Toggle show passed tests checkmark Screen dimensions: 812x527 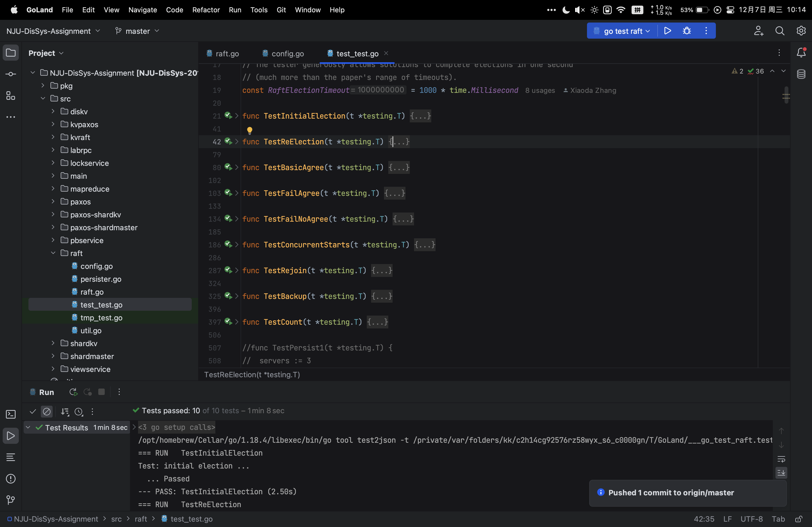point(33,411)
